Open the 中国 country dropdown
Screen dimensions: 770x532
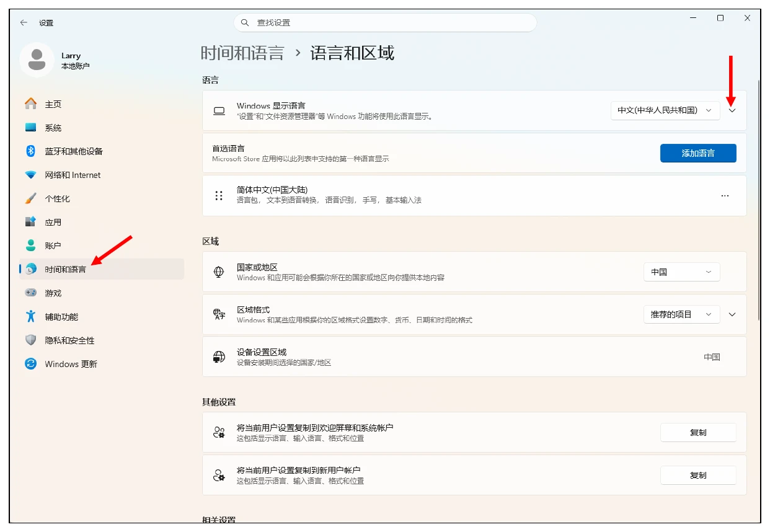coord(682,272)
